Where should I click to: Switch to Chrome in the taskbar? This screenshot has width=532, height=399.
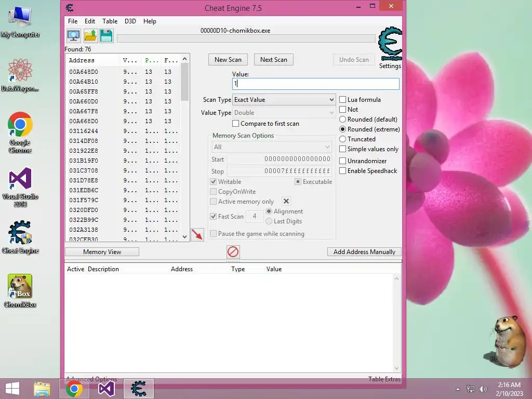74,389
